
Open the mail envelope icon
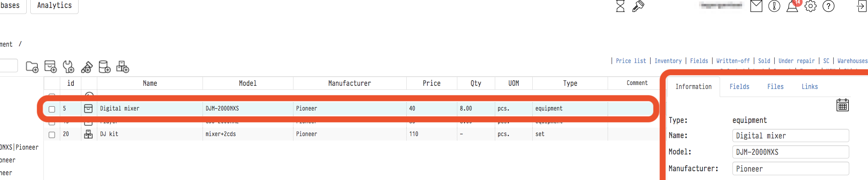[756, 6]
